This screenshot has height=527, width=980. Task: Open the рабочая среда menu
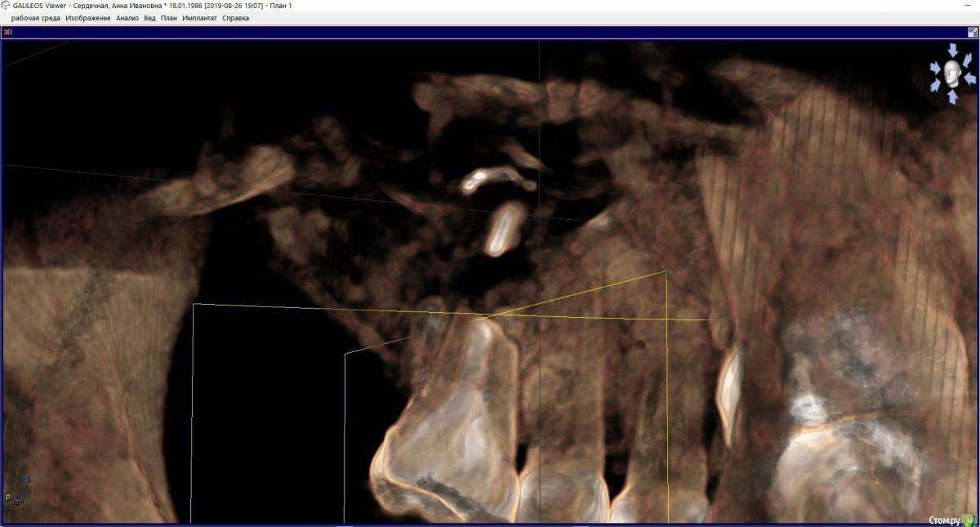(x=35, y=18)
